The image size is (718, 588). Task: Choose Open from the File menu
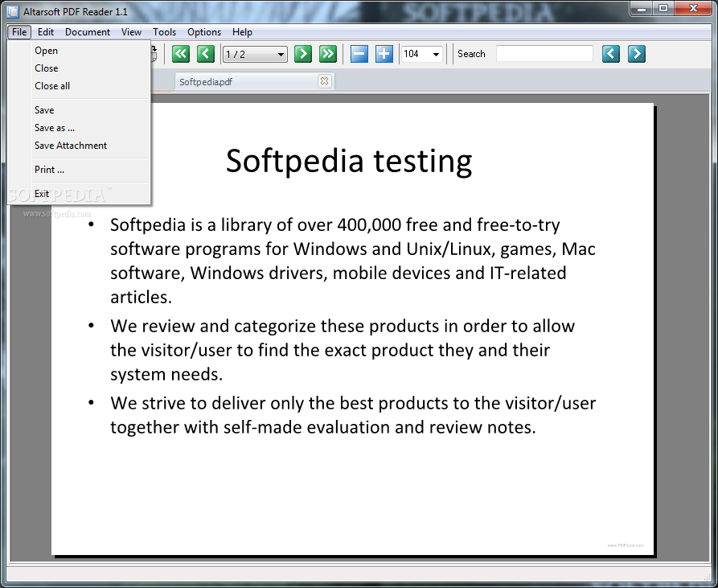79,51
